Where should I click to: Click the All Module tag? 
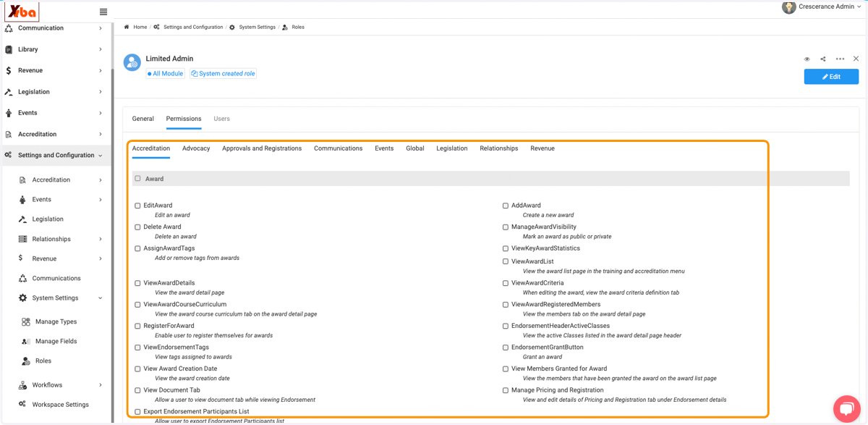point(166,74)
